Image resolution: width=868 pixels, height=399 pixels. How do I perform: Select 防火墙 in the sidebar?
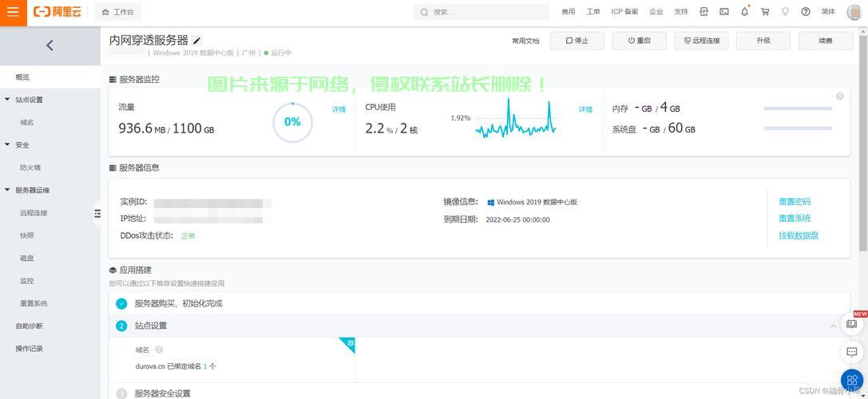coord(30,168)
